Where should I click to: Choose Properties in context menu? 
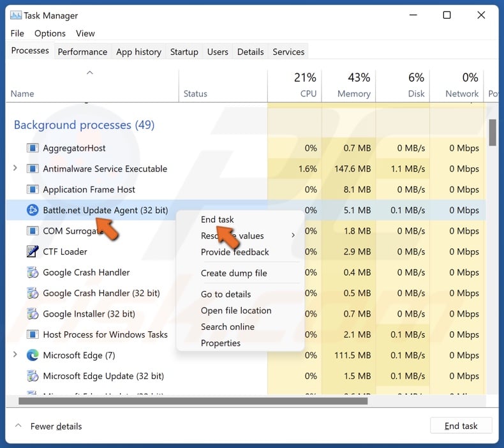coord(221,343)
